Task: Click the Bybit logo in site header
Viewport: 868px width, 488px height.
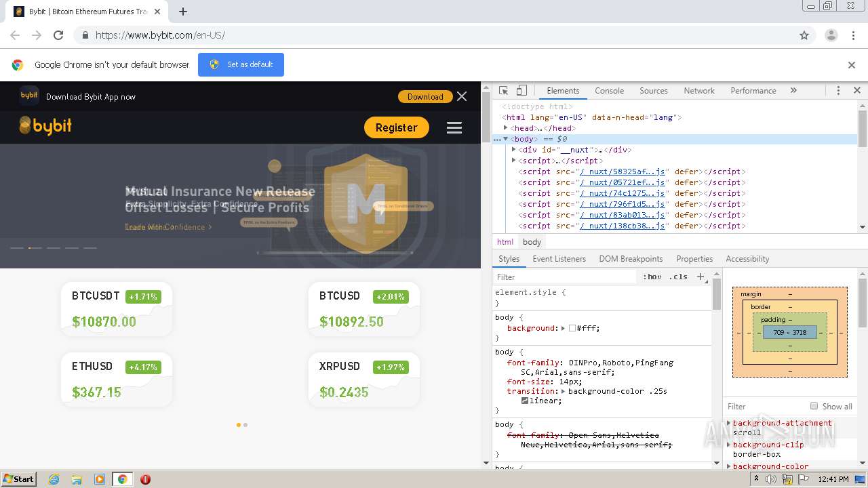Action: tap(45, 125)
